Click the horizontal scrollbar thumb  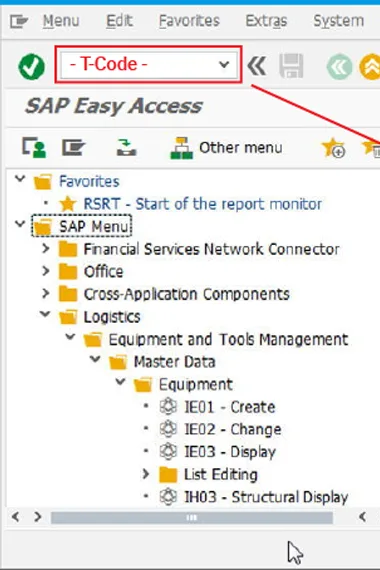click(192, 517)
